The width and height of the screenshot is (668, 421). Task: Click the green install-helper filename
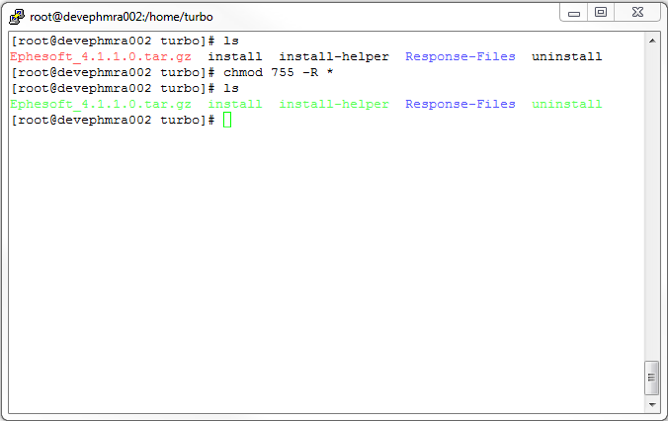(x=333, y=105)
